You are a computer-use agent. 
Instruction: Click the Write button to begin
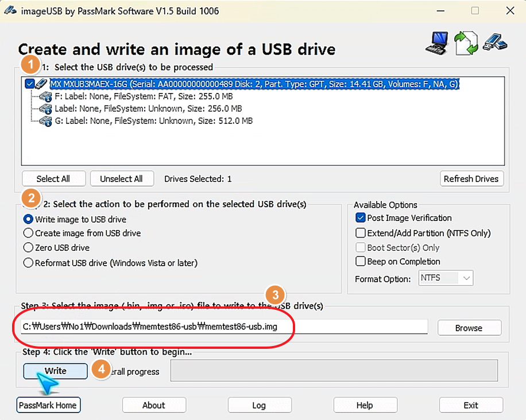(55, 371)
